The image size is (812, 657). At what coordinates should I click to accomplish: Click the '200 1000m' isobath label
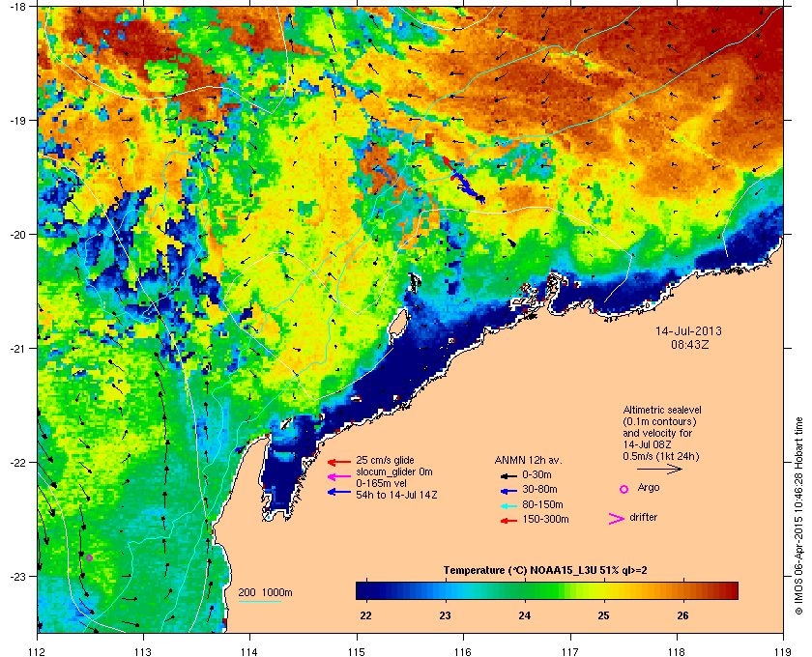(x=265, y=593)
